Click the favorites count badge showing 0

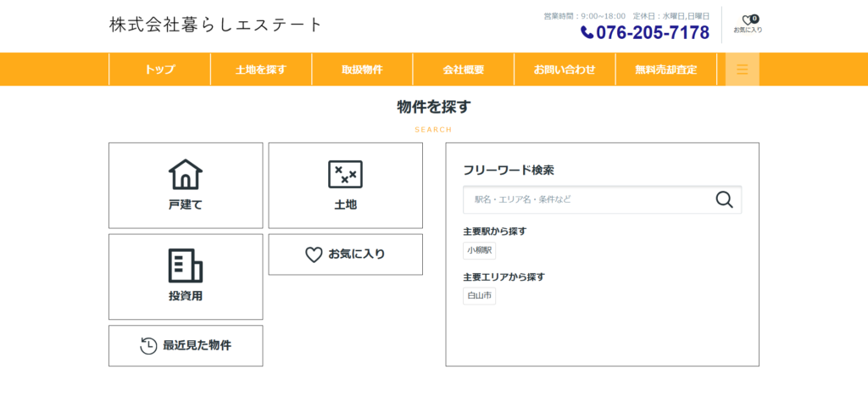(755, 19)
